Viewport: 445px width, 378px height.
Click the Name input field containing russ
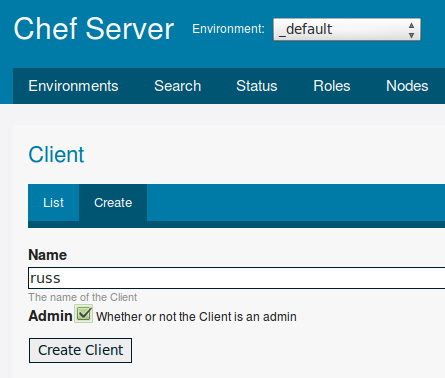(x=237, y=278)
